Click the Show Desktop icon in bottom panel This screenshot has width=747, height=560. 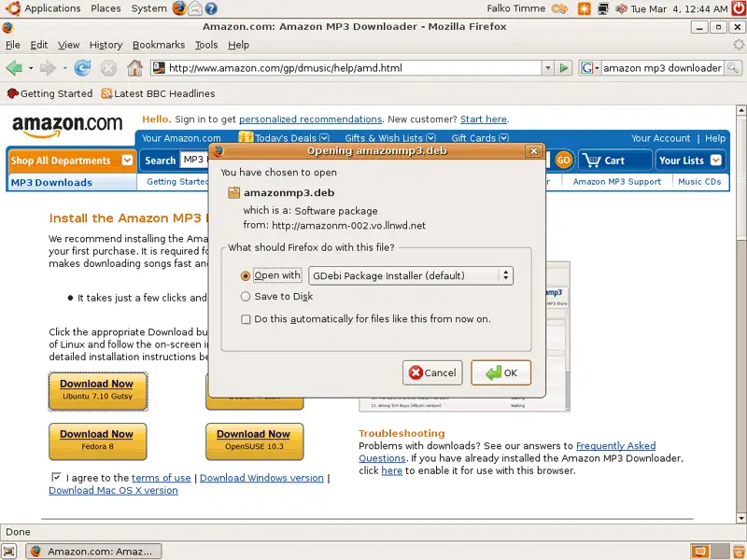pyautogui.click(x=9, y=551)
